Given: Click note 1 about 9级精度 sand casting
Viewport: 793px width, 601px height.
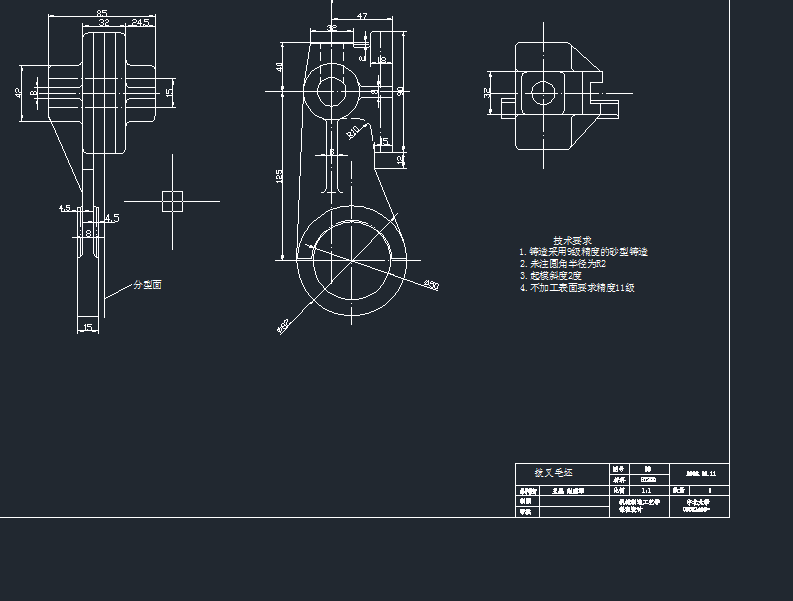Looking at the screenshot, I should pos(583,251).
